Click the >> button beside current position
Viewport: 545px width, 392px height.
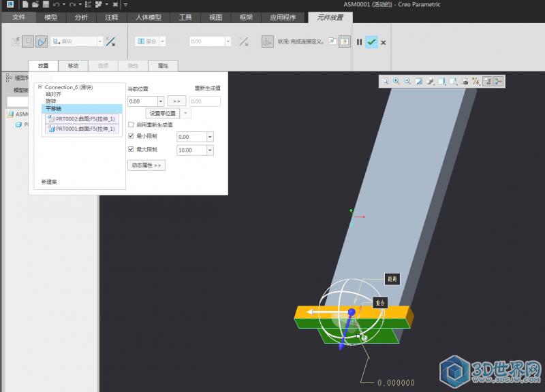[176, 101]
